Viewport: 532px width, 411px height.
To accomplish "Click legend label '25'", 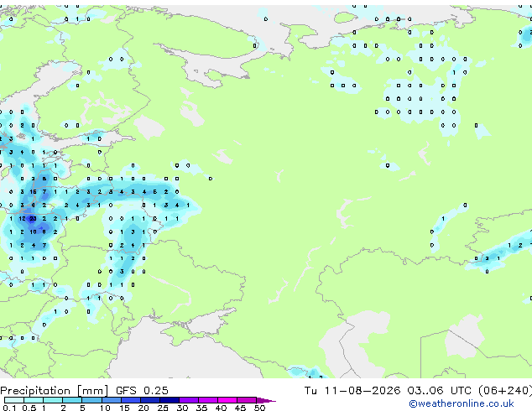I will click(x=163, y=408).
